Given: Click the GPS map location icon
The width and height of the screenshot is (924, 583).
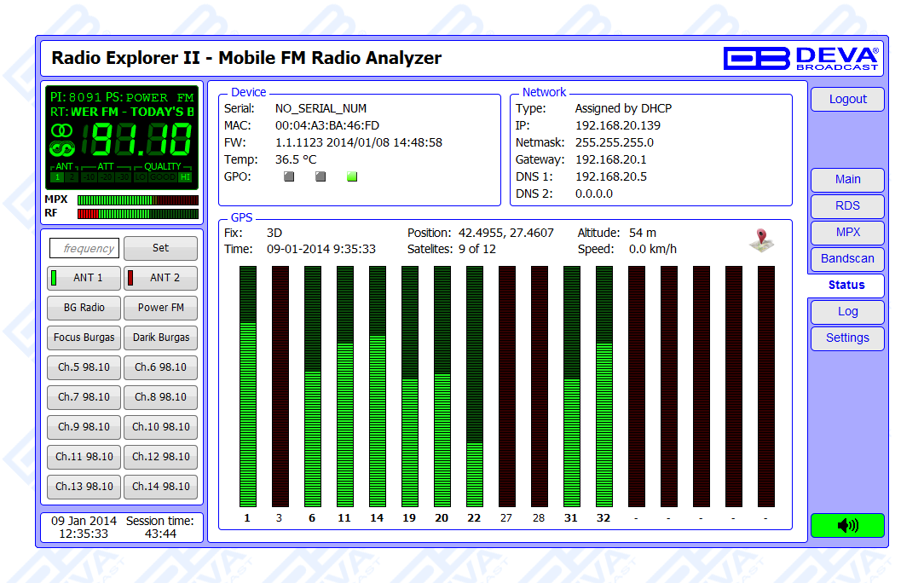Looking at the screenshot, I should (x=761, y=240).
